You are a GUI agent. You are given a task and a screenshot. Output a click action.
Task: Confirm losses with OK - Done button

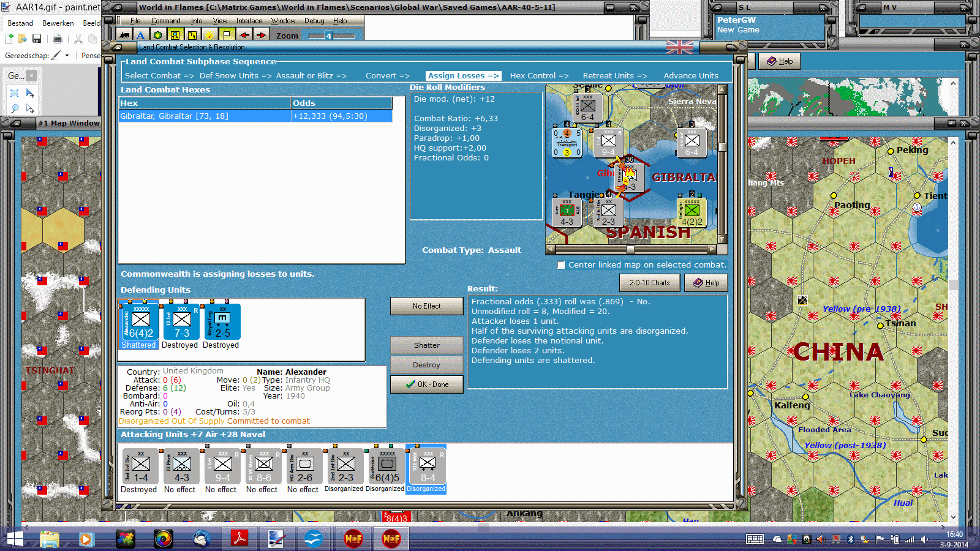[426, 384]
